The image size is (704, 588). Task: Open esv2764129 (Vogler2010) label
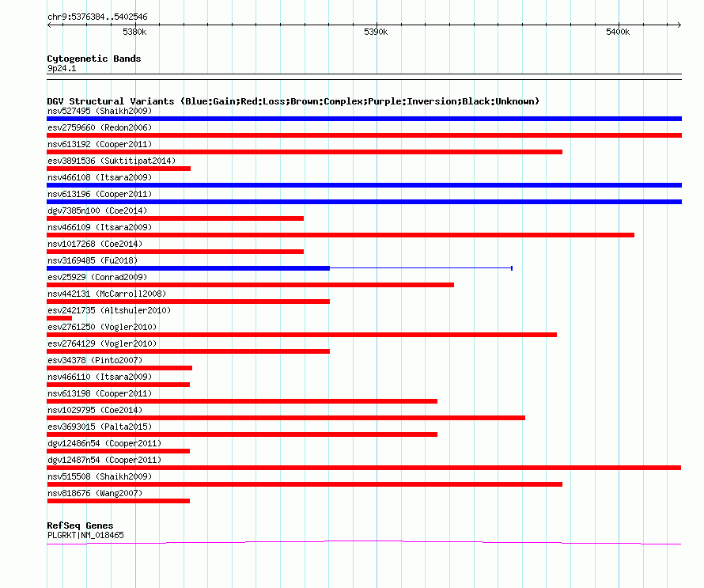click(x=102, y=343)
